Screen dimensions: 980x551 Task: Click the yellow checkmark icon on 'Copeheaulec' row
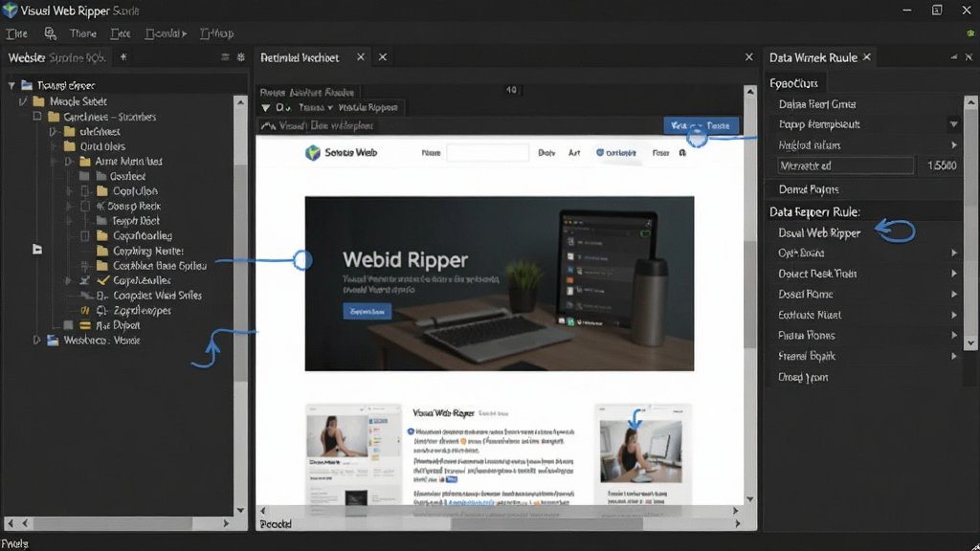pos(103,280)
